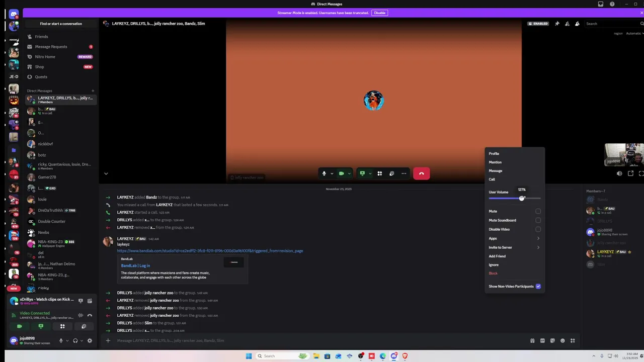
Task: Click the red disconnect call button
Action: [x=422, y=173]
